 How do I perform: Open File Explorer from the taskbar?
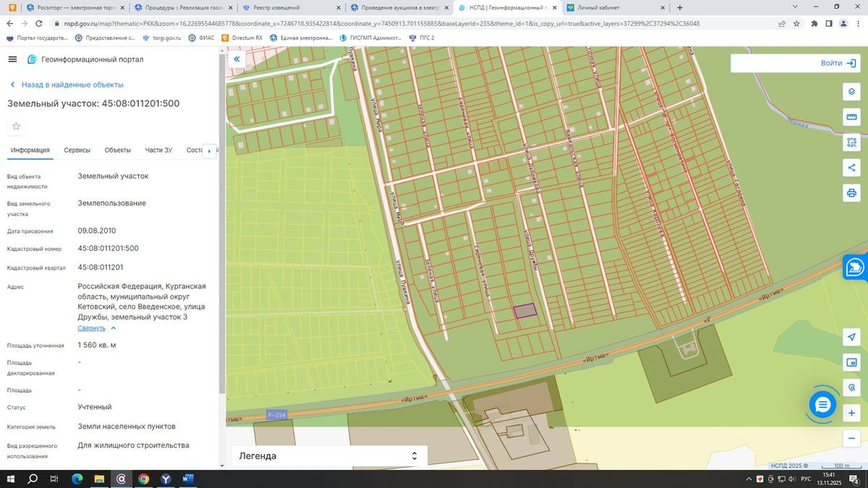click(x=99, y=479)
